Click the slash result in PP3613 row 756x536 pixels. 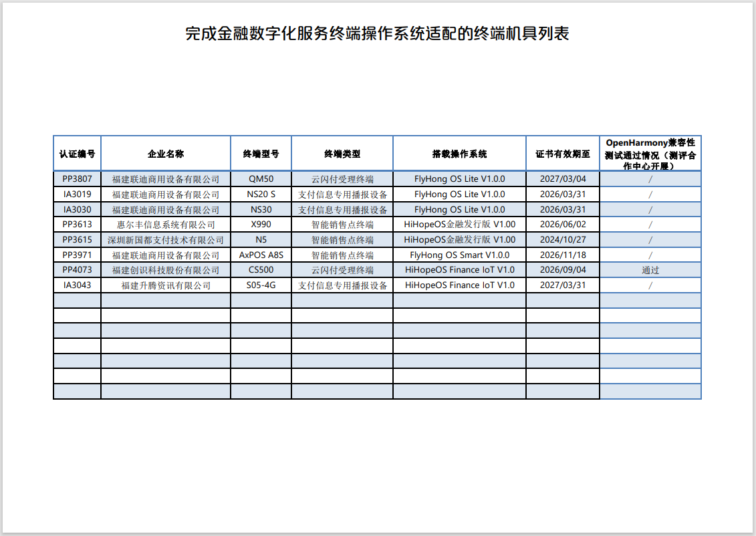coord(650,225)
